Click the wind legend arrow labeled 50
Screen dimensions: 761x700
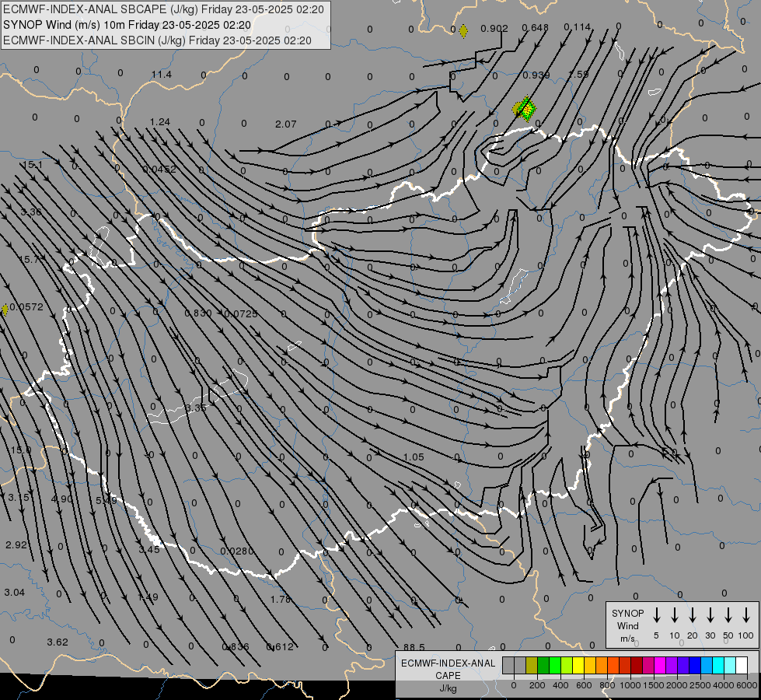728,614
